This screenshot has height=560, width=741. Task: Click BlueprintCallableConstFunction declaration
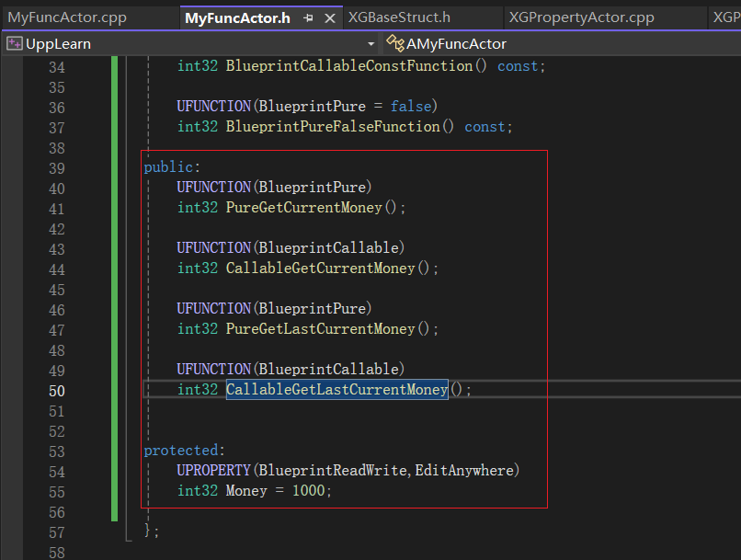[x=349, y=65]
